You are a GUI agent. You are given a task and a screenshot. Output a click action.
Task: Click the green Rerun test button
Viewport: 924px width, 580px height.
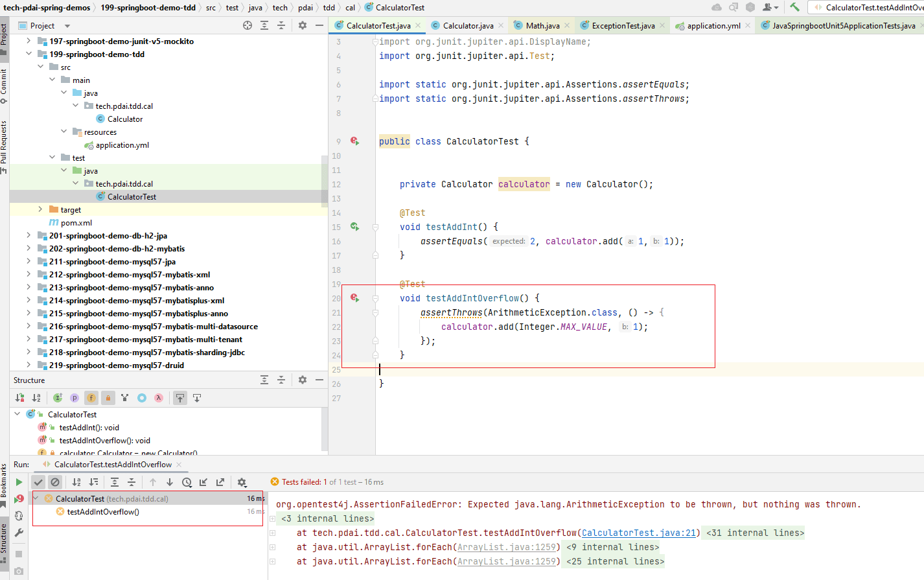(19, 482)
